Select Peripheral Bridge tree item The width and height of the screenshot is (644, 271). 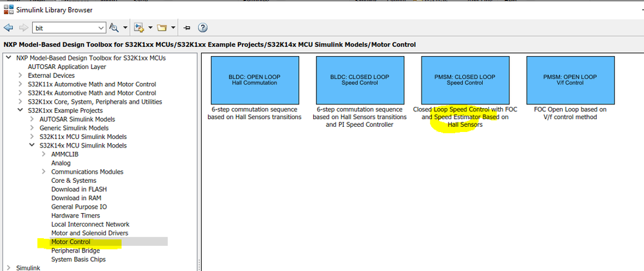click(x=75, y=250)
